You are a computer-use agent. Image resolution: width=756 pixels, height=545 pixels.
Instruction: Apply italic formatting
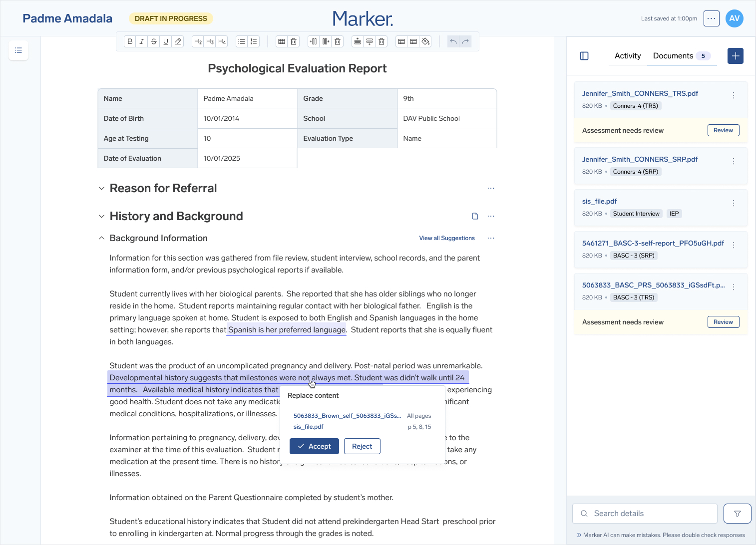pyautogui.click(x=142, y=41)
